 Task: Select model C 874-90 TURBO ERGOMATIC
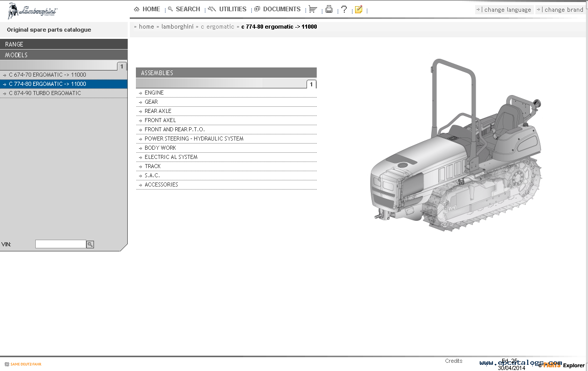point(64,93)
